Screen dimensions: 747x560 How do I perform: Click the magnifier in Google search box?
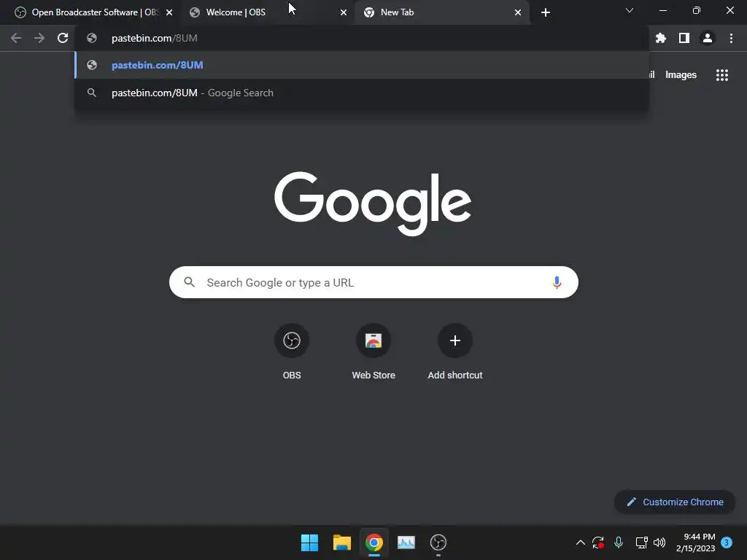coord(189,282)
